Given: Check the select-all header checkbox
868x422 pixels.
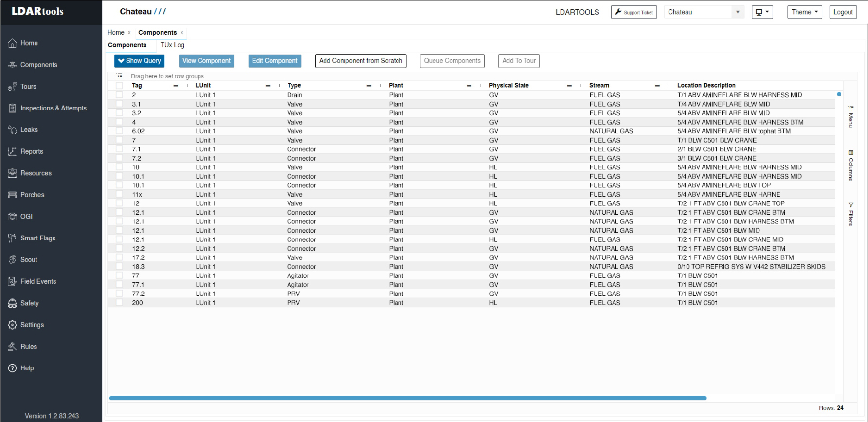Looking at the screenshot, I should tap(119, 85).
